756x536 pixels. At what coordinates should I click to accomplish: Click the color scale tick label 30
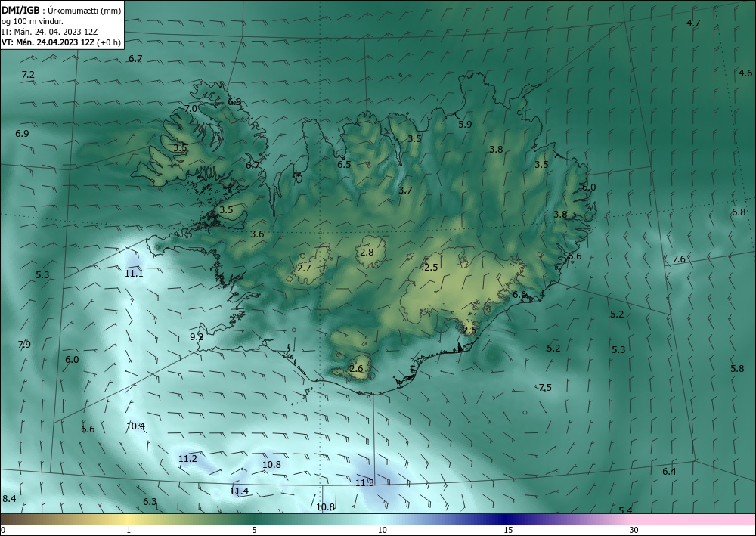[x=634, y=531]
